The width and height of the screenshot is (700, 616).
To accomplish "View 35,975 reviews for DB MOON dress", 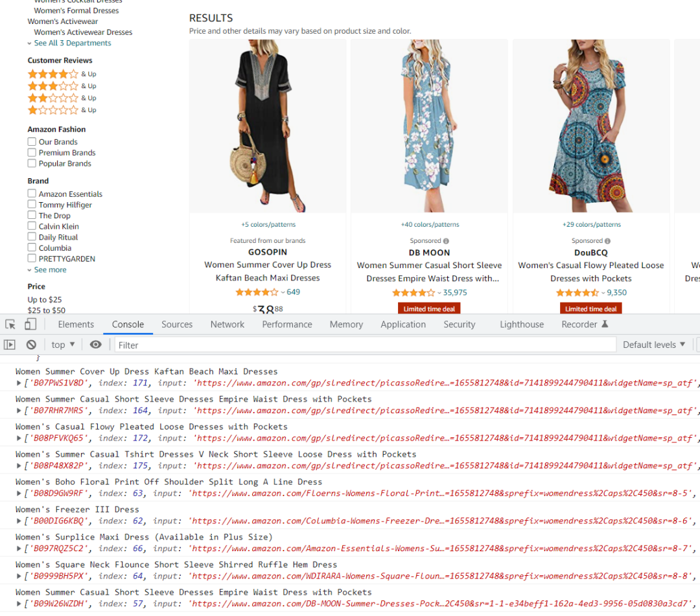I will click(455, 293).
